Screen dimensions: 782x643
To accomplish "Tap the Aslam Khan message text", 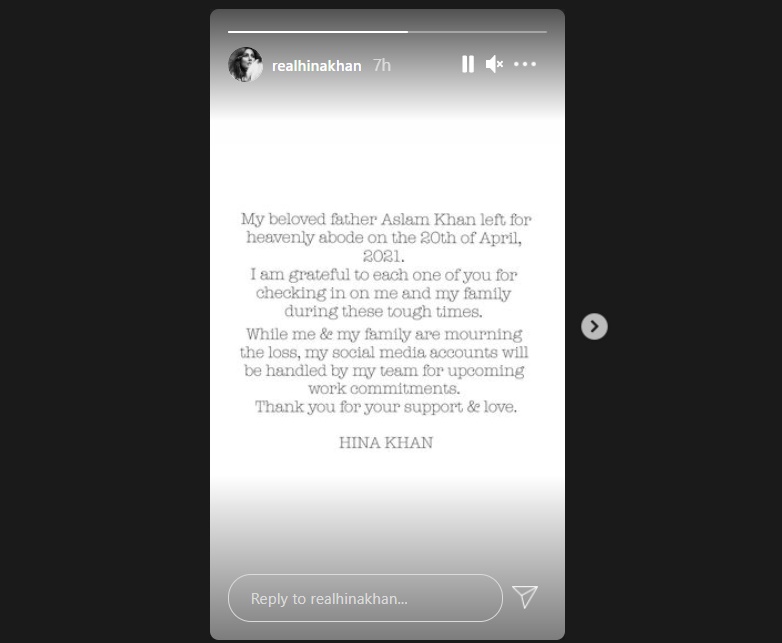I will [x=386, y=237].
